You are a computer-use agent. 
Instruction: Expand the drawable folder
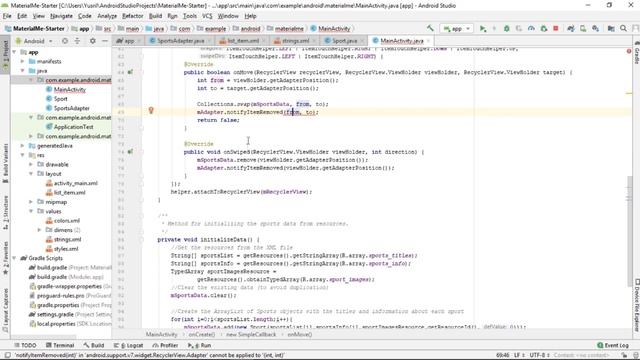click(31, 164)
